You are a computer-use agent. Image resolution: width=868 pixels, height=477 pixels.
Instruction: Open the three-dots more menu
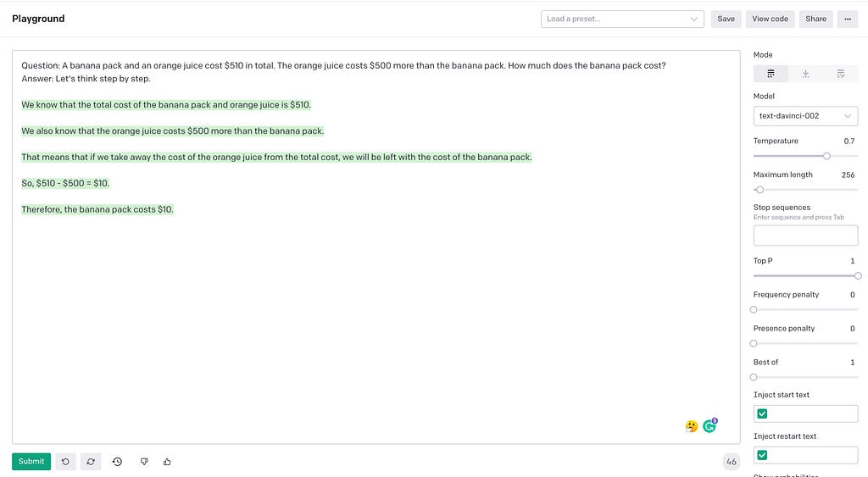[x=848, y=19]
